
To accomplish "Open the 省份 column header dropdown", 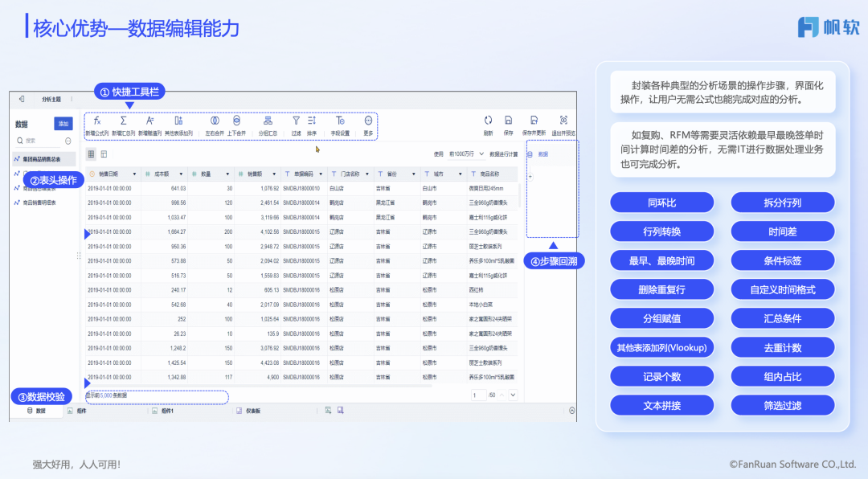I will pos(414,174).
